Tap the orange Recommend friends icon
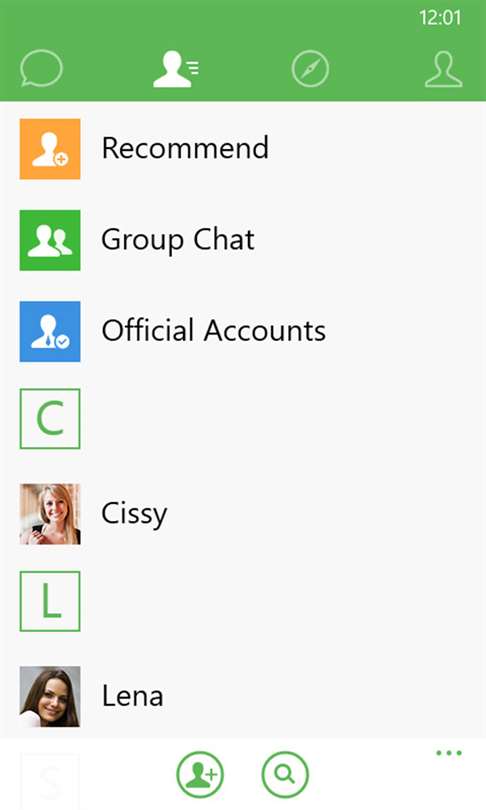 click(50, 149)
